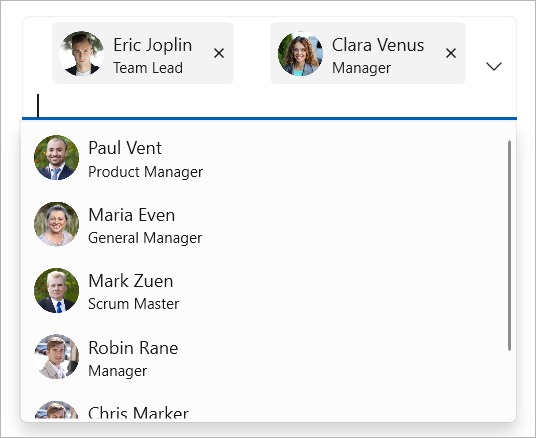This screenshot has height=438, width=536.
Task: Click the Clara Venus name text
Action: pyautogui.click(x=378, y=45)
